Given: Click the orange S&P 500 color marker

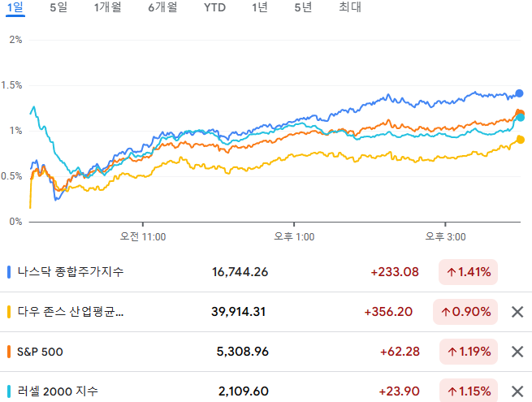Looking at the screenshot, I should (x=9, y=352).
